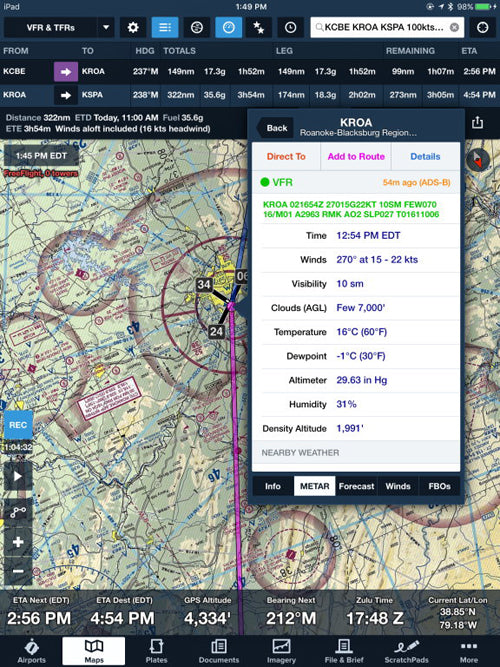Tap the search magnifier icon

pyautogui.click(x=319, y=28)
